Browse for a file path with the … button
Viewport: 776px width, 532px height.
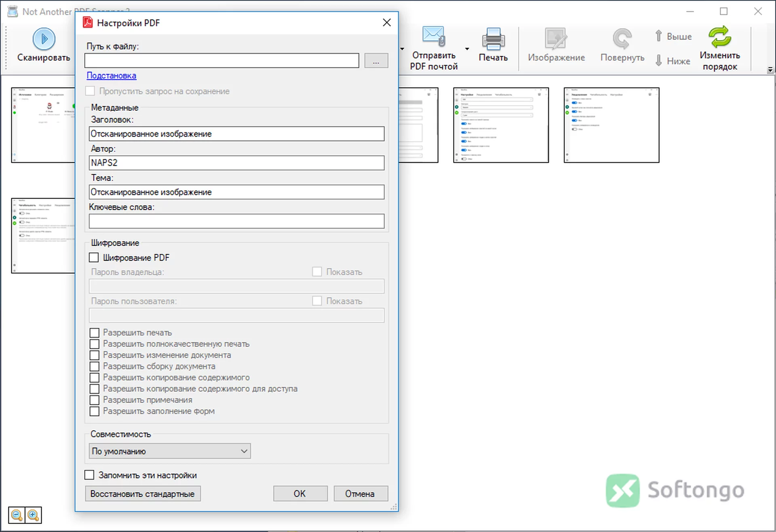(376, 61)
